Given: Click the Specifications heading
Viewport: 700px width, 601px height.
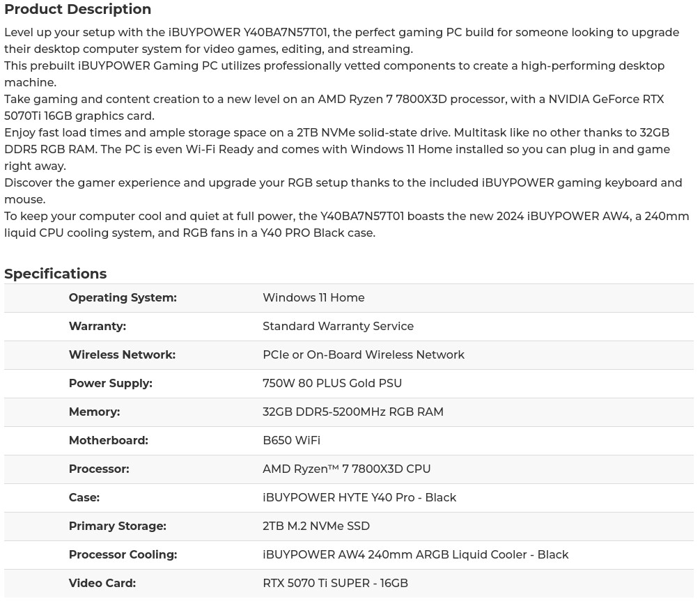Looking at the screenshot, I should coord(55,274).
